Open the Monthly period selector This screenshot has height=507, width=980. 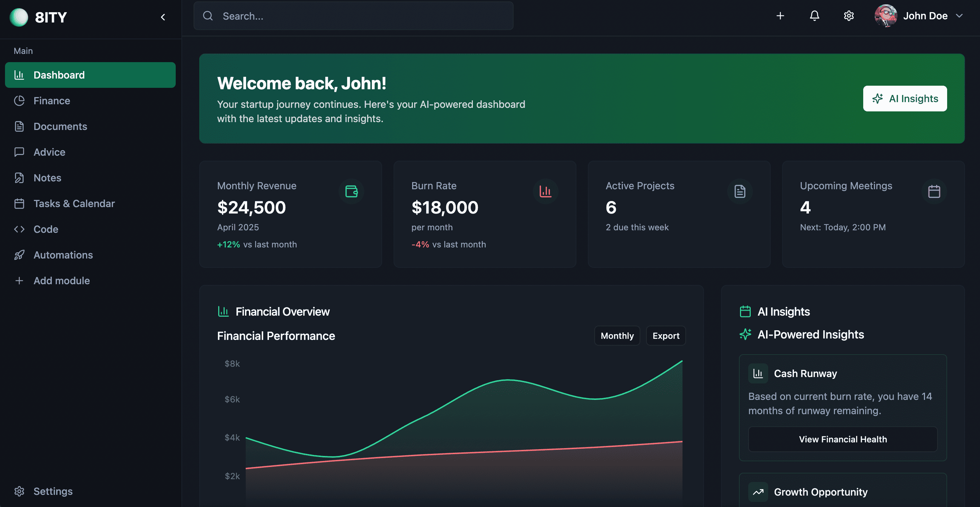click(x=617, y=336)
